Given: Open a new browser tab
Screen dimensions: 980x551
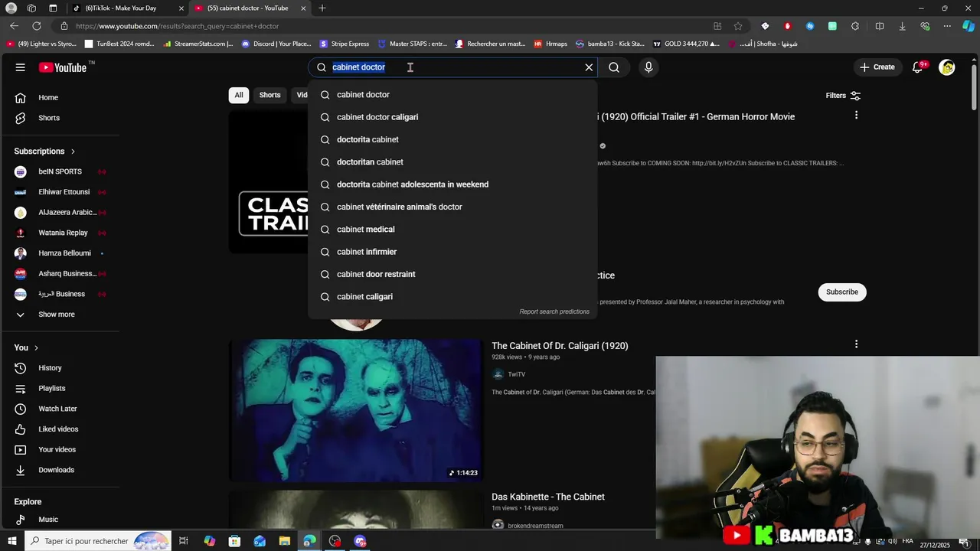Looking at the screenshot, I should pos(322,8).
